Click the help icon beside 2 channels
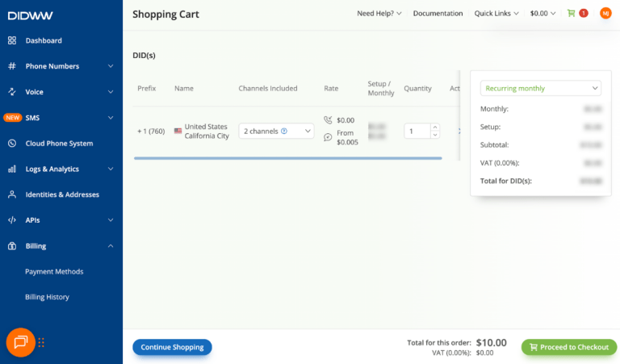The width and height of the screenshot is (620, 364). [284, 131]
